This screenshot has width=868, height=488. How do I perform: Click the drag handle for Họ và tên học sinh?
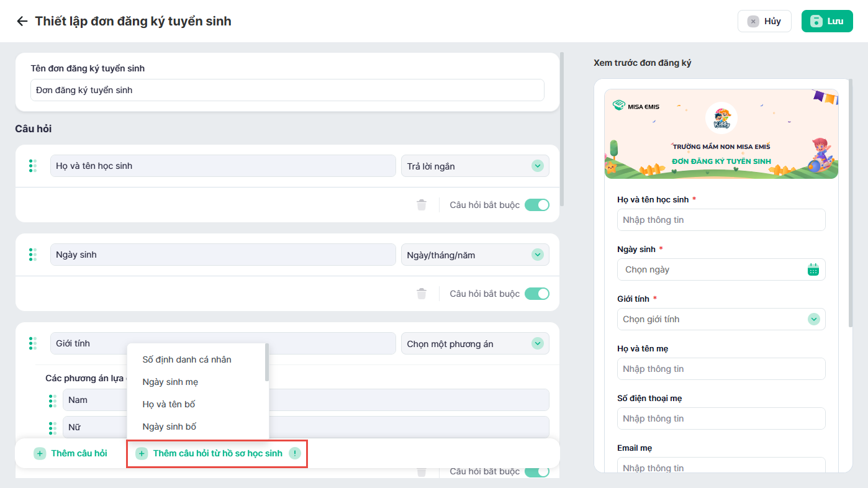point(33,166)
